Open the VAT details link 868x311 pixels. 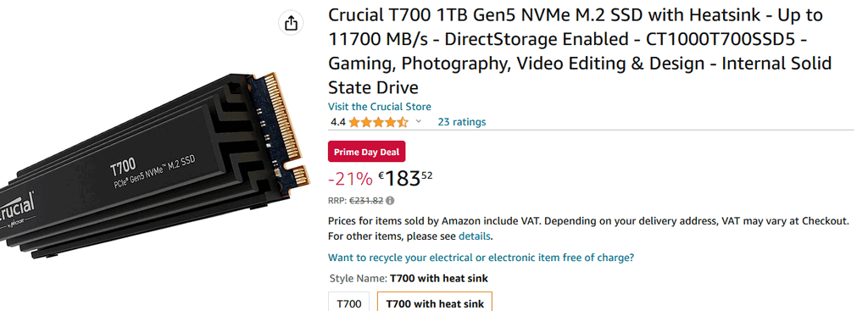[475, 236]
